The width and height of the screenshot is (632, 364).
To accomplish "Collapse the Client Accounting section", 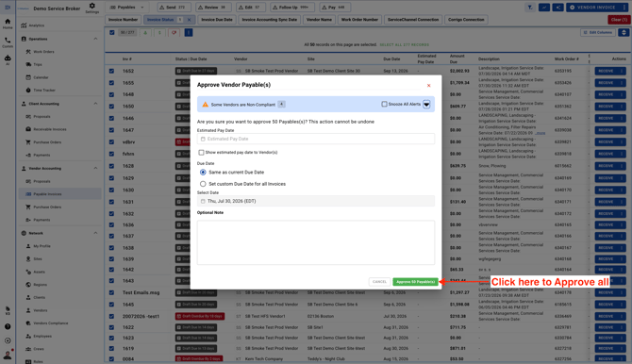I will pyautogui.click(x=95, y=104).
